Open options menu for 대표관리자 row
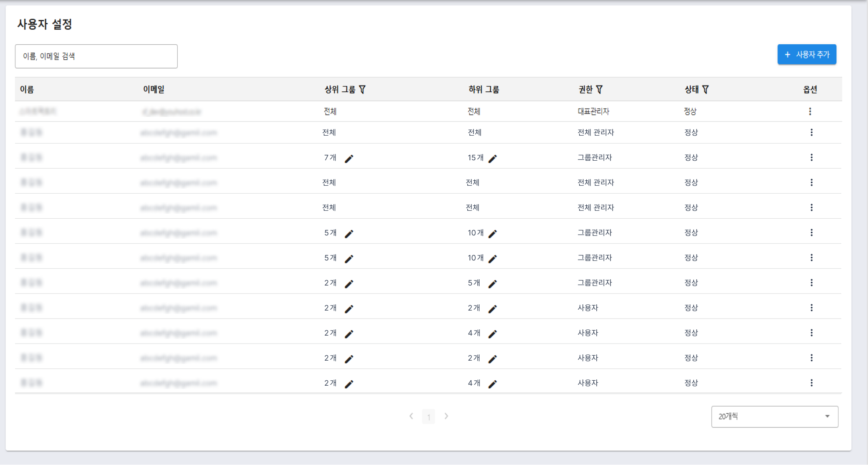 810,111
